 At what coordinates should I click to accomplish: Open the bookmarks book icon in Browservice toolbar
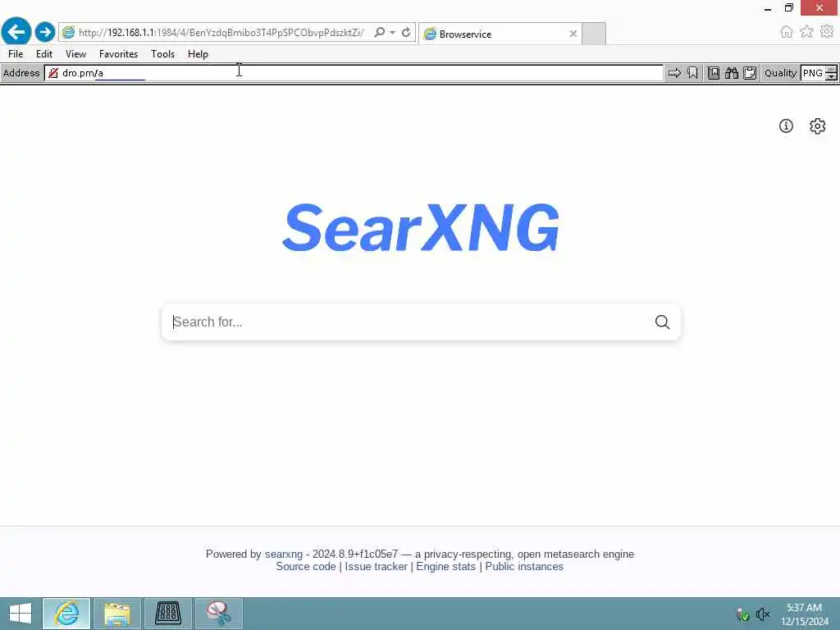[x=714, y=73]
